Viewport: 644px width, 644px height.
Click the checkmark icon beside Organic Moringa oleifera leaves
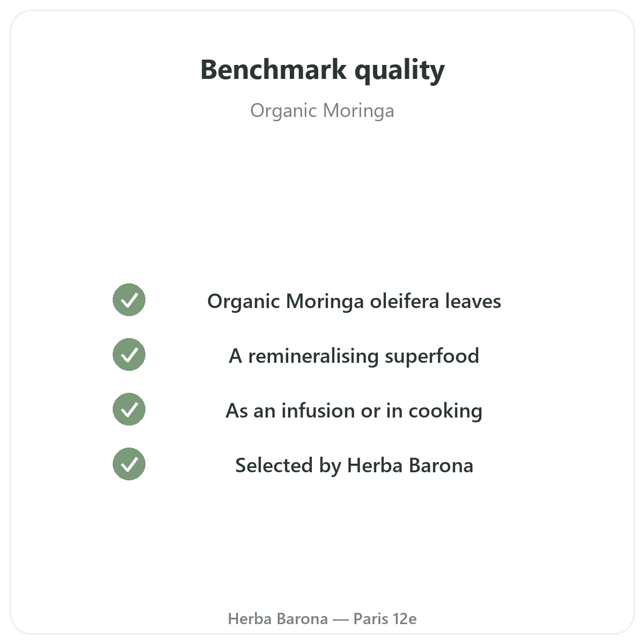click(129, 300)
